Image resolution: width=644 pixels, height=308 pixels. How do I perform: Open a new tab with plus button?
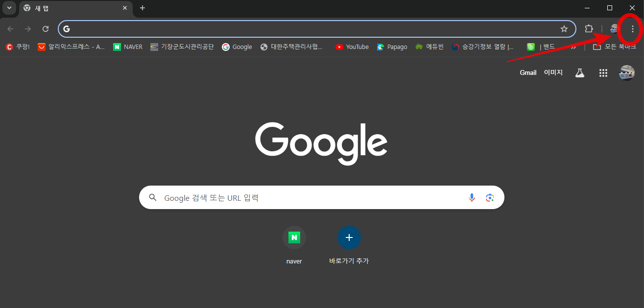click(143, 8)
